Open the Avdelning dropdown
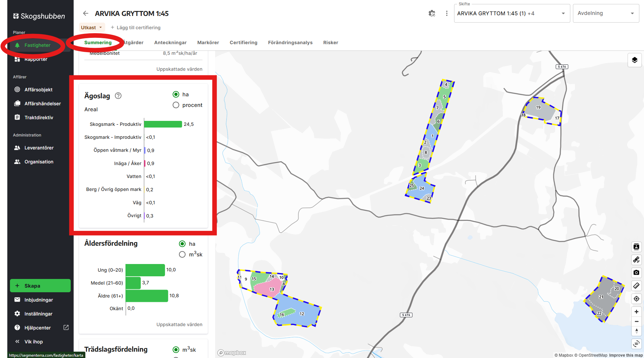Viewport: 644px width, 358px height. coord(606,13)
